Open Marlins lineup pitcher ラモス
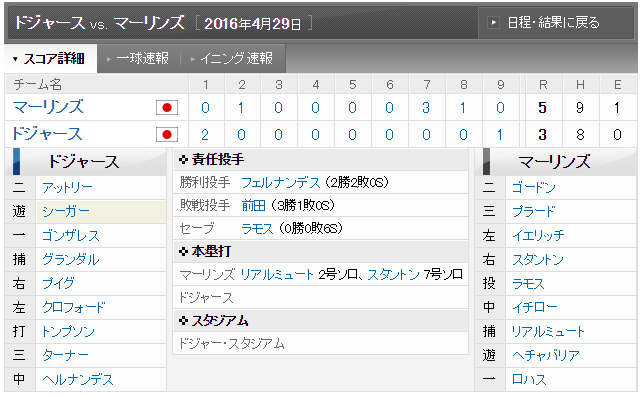Screen dimensions: 640x397 click(528, 283)
